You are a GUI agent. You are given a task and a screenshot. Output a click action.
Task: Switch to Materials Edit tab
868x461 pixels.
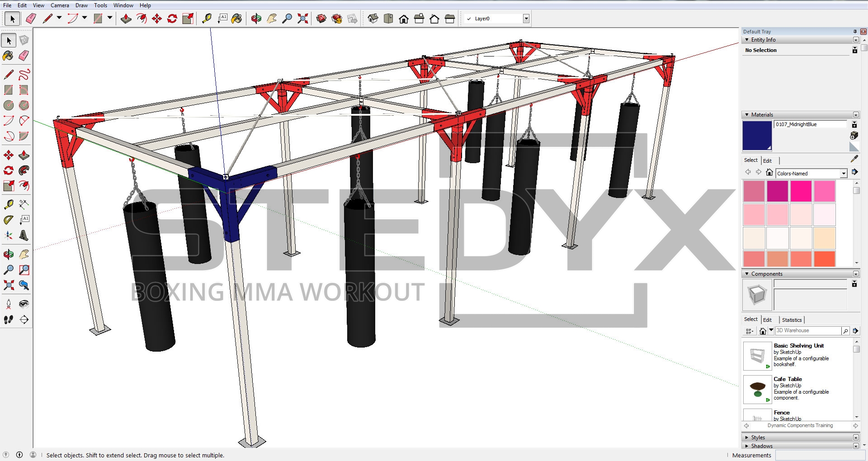tap(767, 160)
